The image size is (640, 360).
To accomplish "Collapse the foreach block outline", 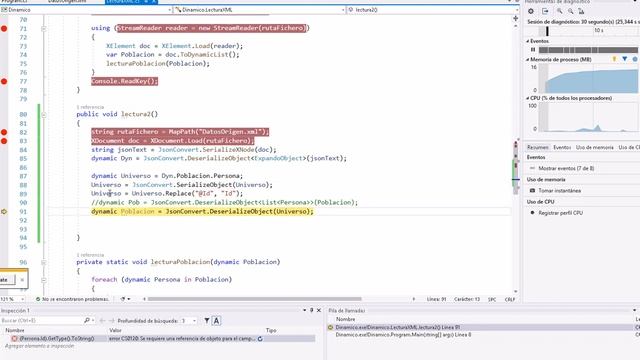I will point(43,280).
